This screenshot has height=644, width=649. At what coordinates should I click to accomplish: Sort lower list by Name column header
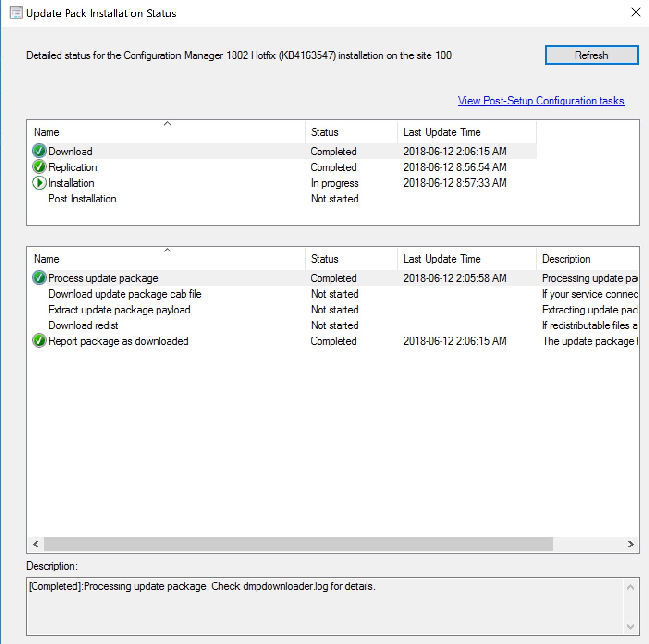(x=166, y=258)
